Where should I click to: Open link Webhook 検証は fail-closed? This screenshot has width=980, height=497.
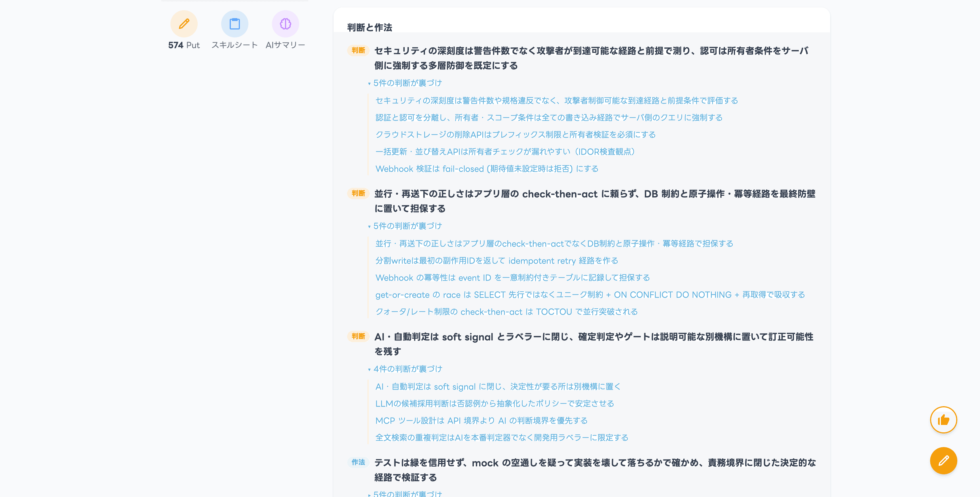coord(487,169)
